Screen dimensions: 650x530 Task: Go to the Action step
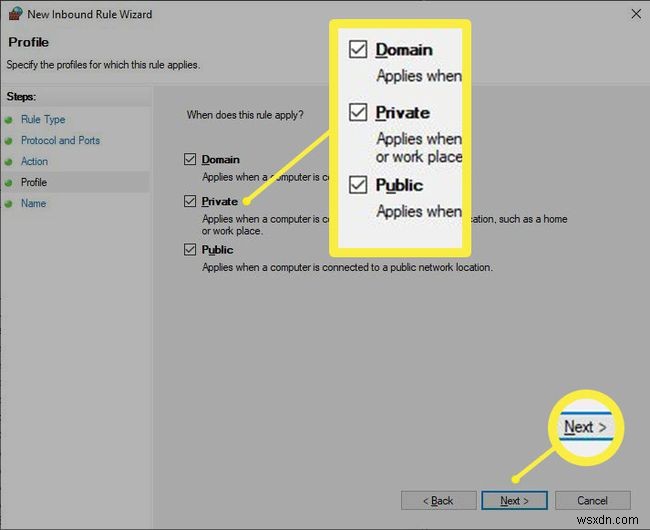34,161
